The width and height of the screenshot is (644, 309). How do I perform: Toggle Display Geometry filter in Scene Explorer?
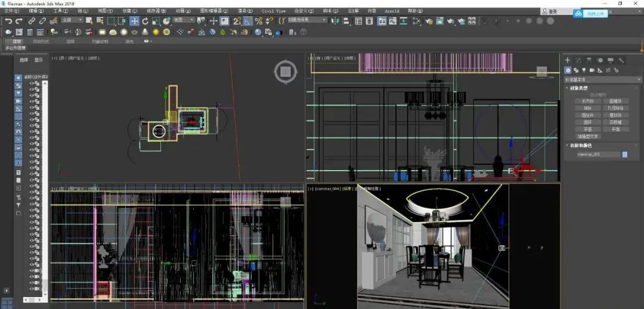coord(18,78)
